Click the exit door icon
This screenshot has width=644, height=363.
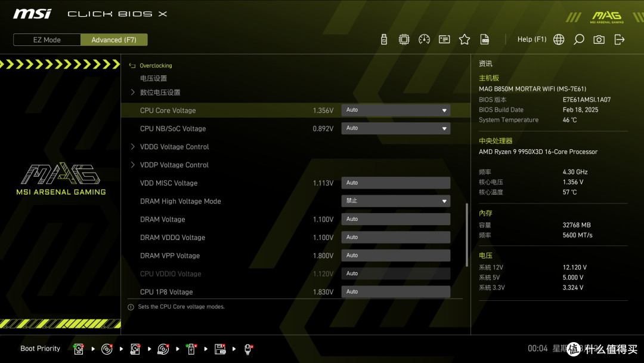619,39
